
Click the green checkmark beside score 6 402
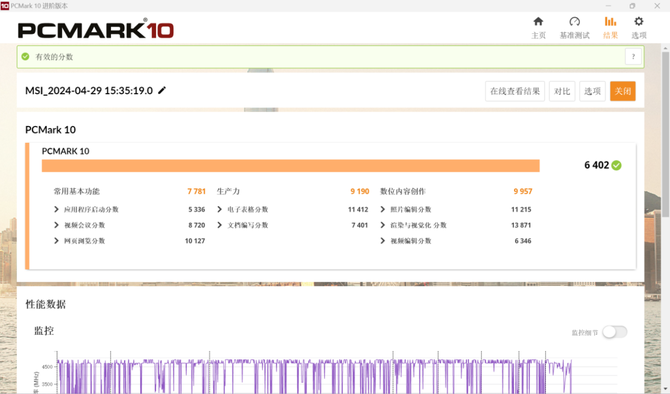coord(616,165)
